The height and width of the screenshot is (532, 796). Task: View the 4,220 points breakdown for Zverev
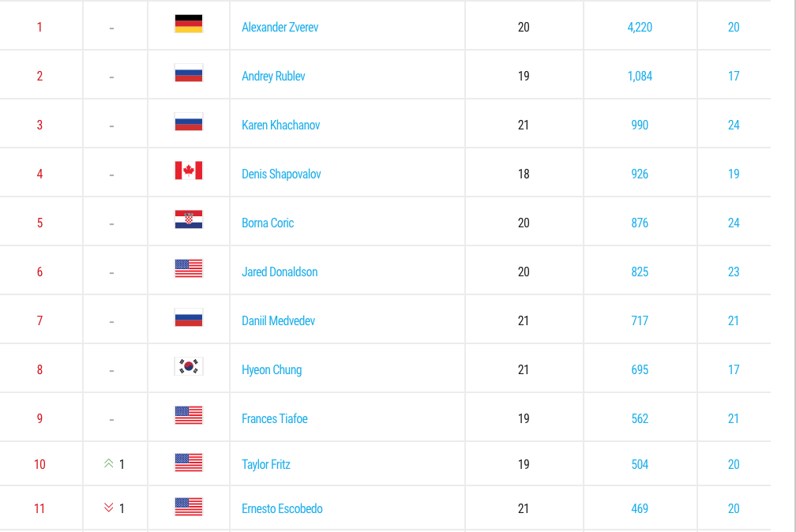pyautogui.click(x=640, y=28)
